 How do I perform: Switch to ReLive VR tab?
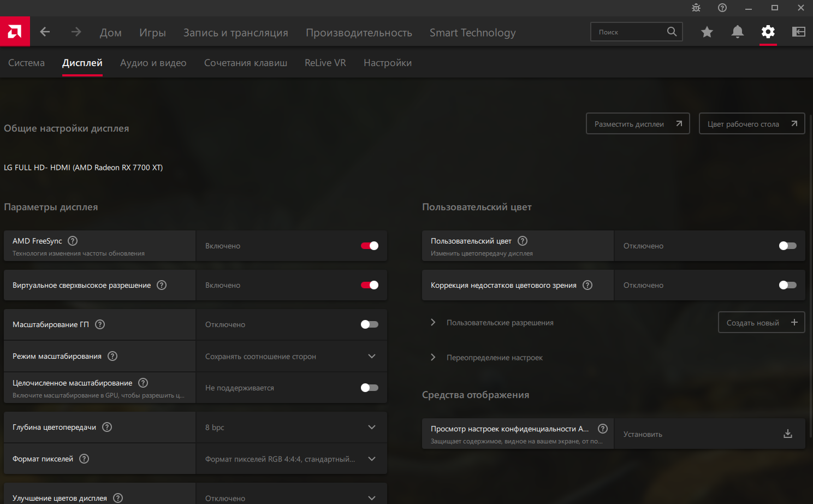coord(325,63)
